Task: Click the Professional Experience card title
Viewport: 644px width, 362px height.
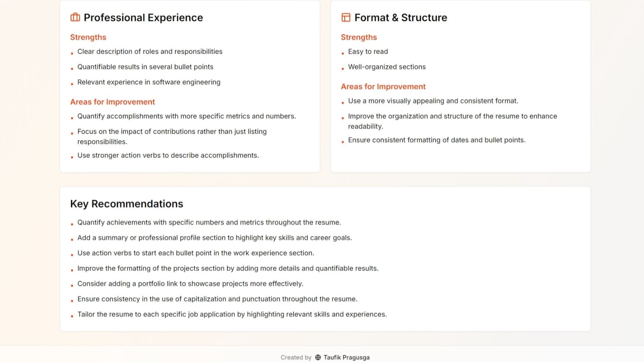Action: 143,17
